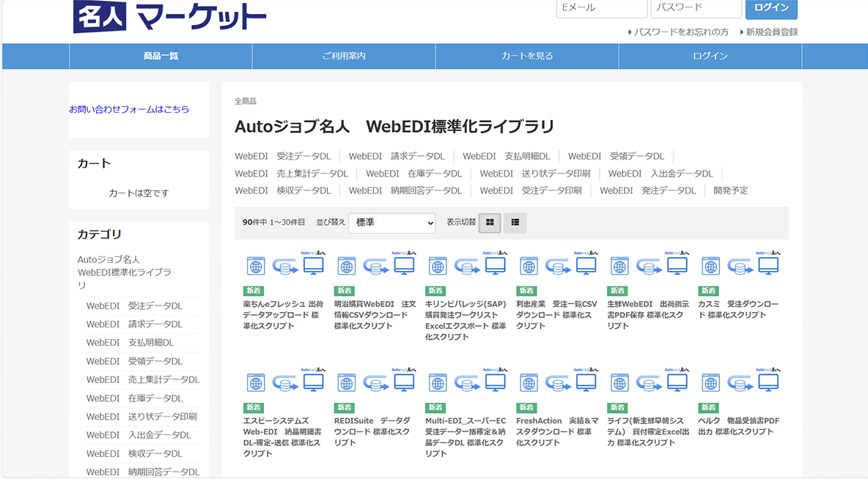Open product thumbnail for 利恵産業 受注一覧CSVダウンロード
The image size is (868, 479).
(x=557, y=264)
